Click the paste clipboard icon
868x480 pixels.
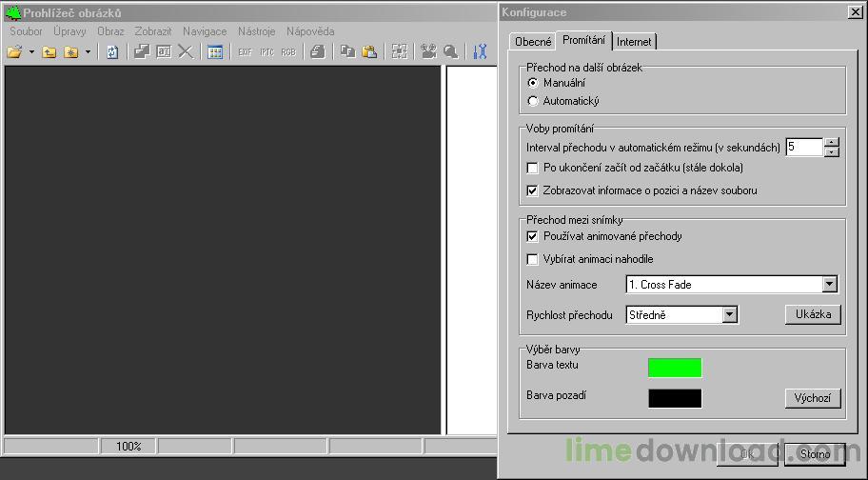pyautogui.click(x=369, y=51)
